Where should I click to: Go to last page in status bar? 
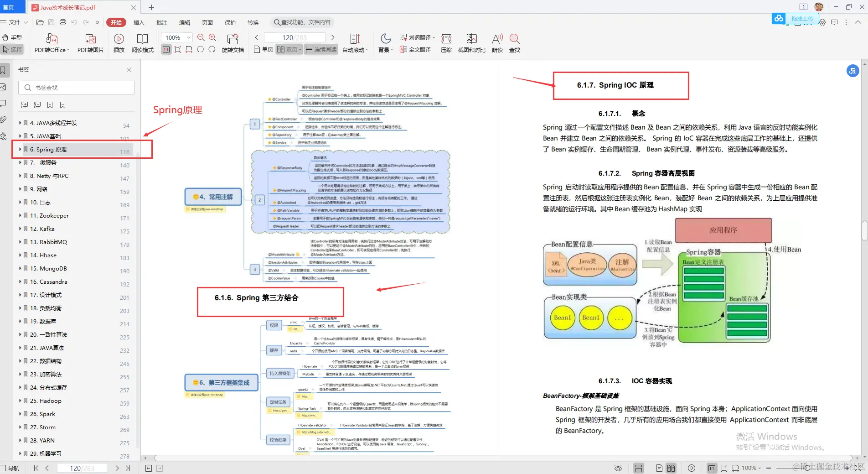128,468
